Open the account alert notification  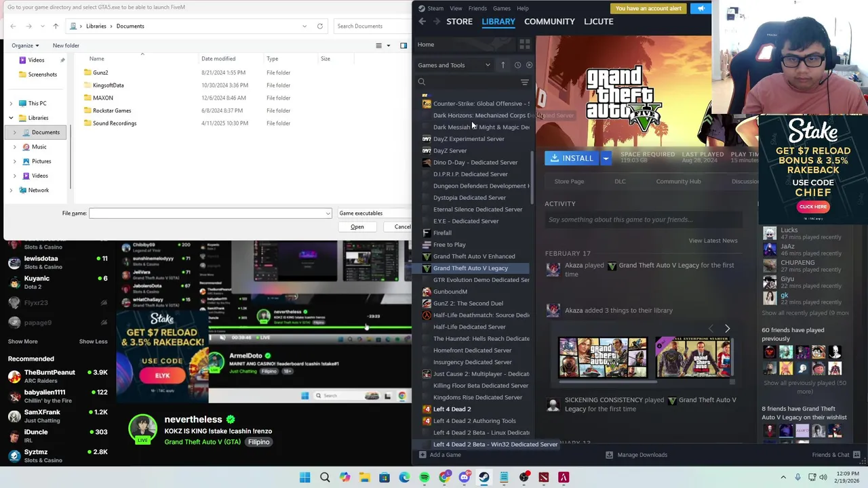click(649, 8)
